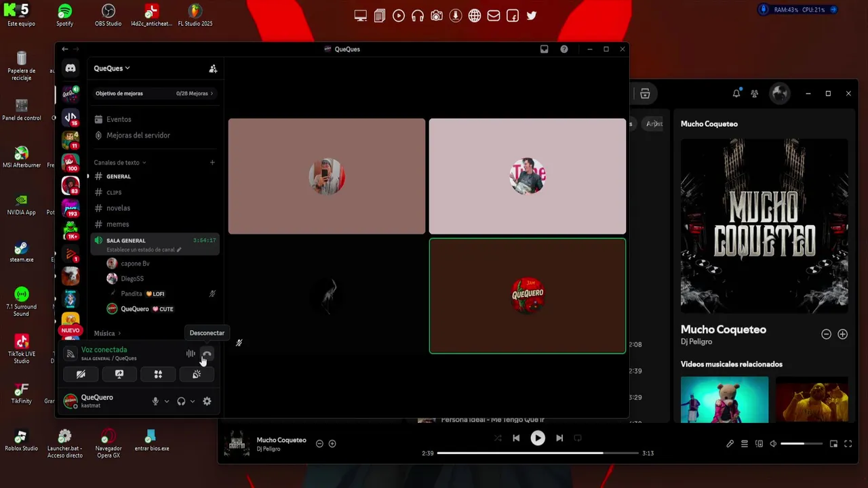The width and height of the screenshot is (868, 488).
Task: Select capone Bv in voice channel
Action: pos(161,264)
